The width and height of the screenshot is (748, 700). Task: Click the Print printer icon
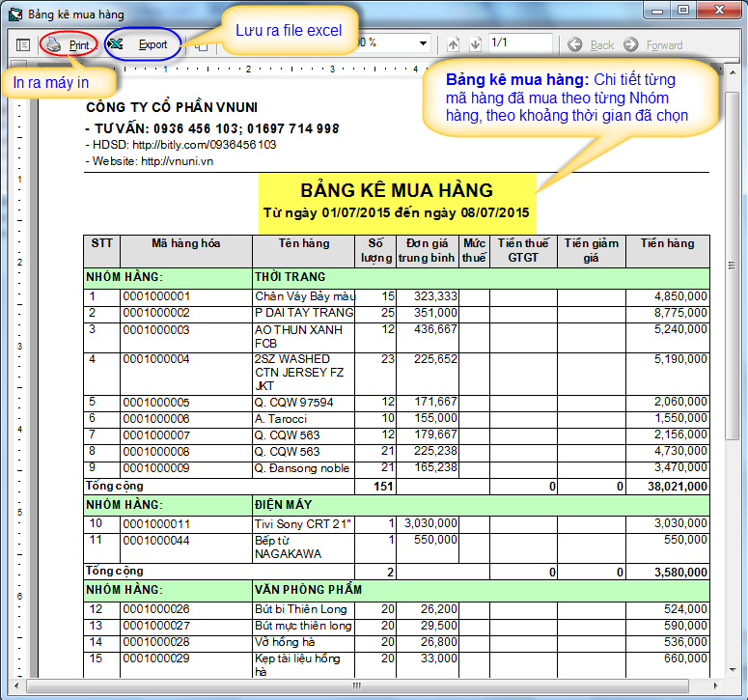[x=55, y=44]
